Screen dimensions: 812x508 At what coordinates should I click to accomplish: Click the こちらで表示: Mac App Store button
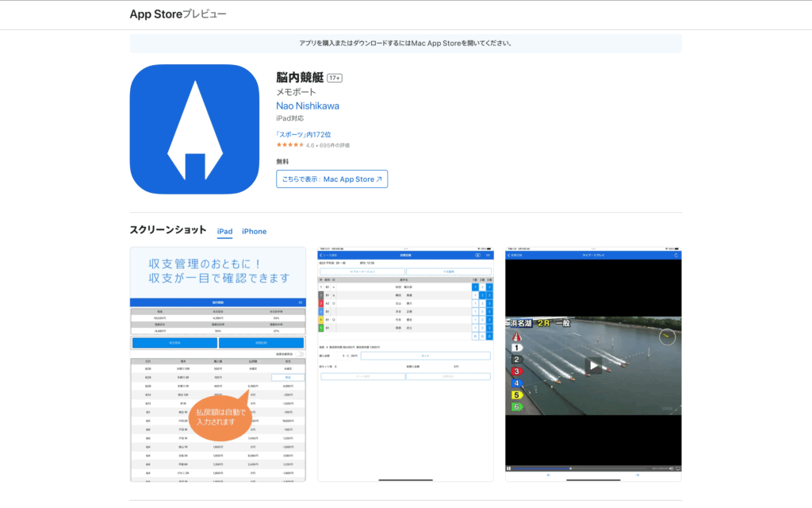(x=332, y=179)
